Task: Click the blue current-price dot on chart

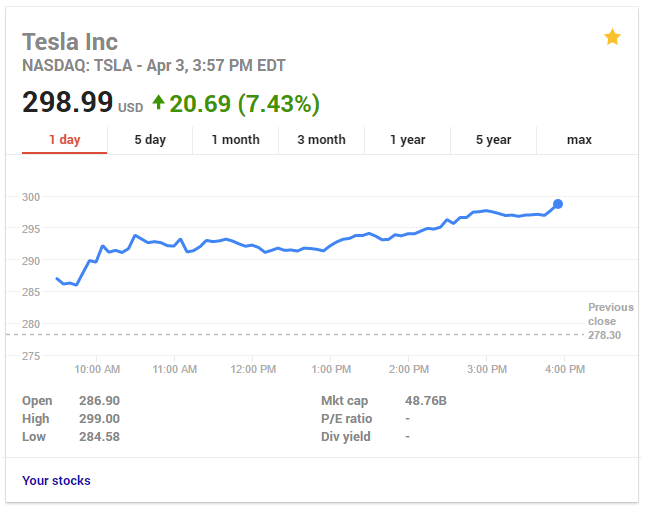Action: (558, 204)
